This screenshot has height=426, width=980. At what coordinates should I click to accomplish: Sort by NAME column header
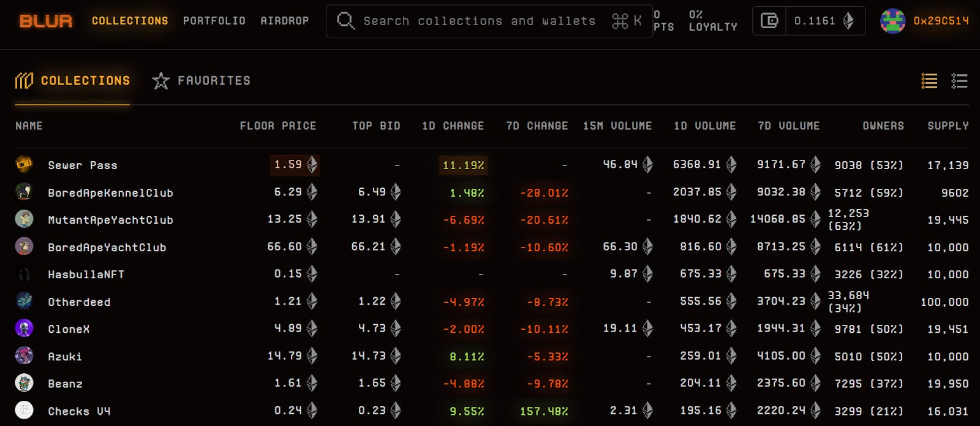[x=29, y=126]
